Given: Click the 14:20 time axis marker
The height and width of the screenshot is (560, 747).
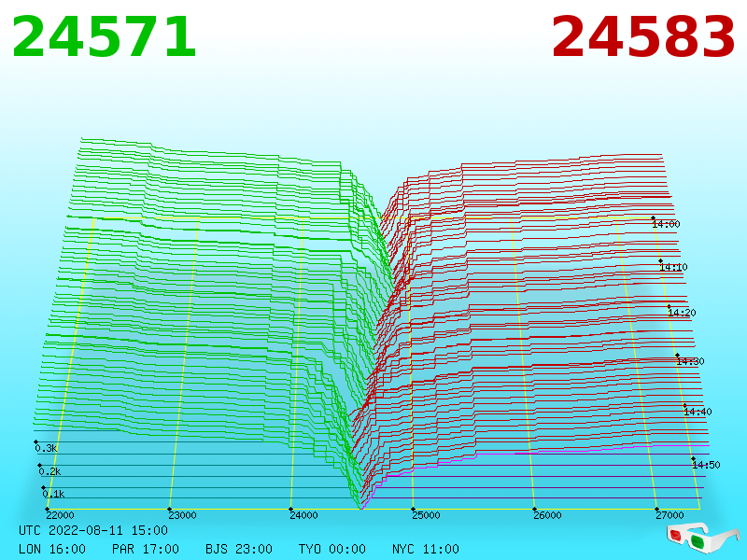Looking at the screenshot, I should [x=682, y=313].
